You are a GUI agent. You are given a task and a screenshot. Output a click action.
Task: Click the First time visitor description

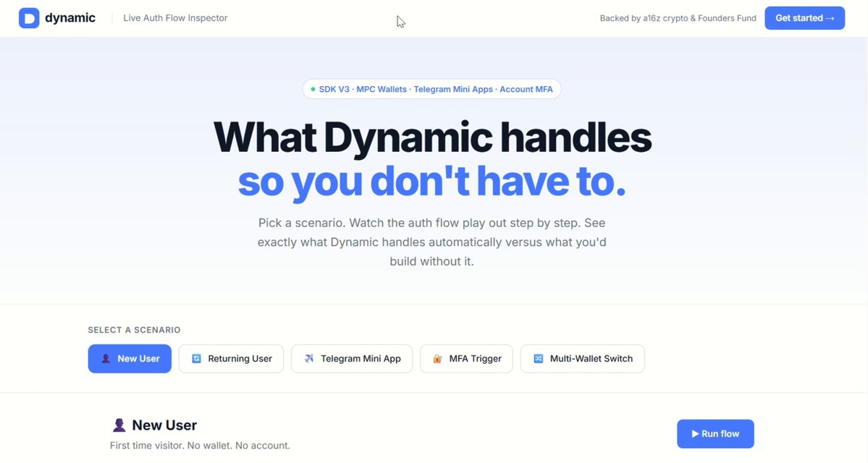click(x=200, y=446)
